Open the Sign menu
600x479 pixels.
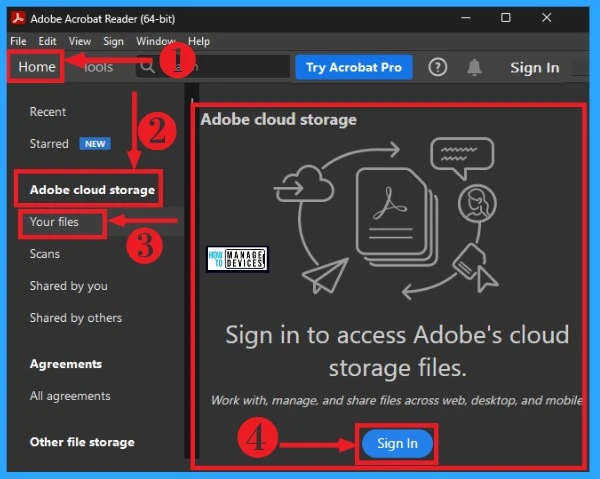click(113, 41)
